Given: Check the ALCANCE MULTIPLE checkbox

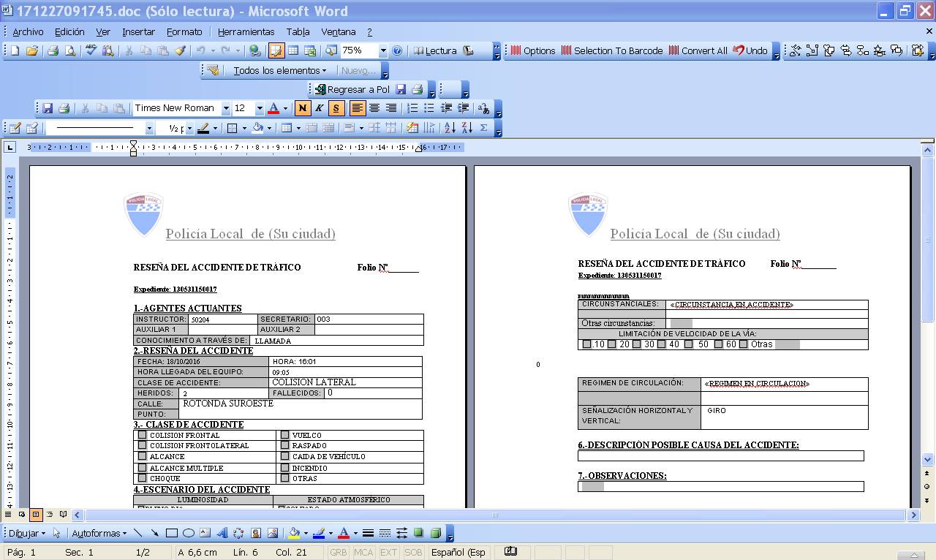Looking at the screenshot, I should pos(143,467).
